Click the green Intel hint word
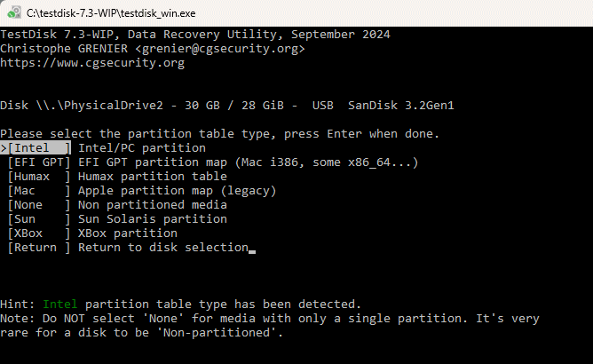 click(60, 305)
